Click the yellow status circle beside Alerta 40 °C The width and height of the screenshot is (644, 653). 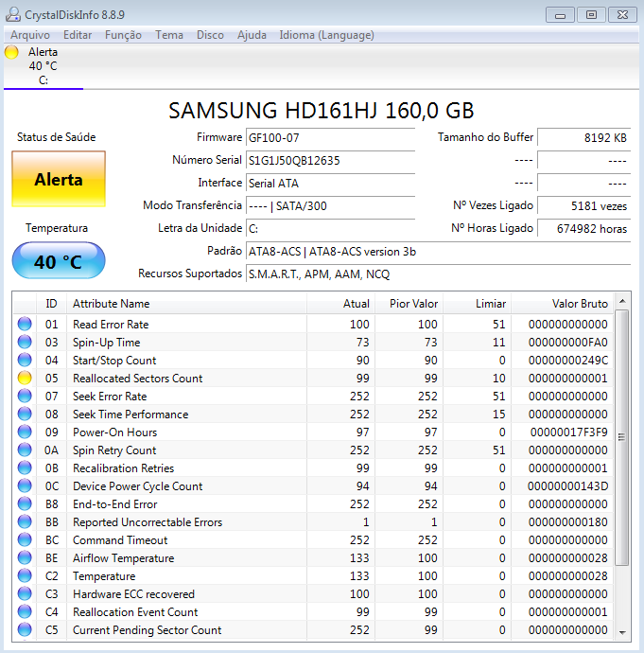[x=11, y=52]
